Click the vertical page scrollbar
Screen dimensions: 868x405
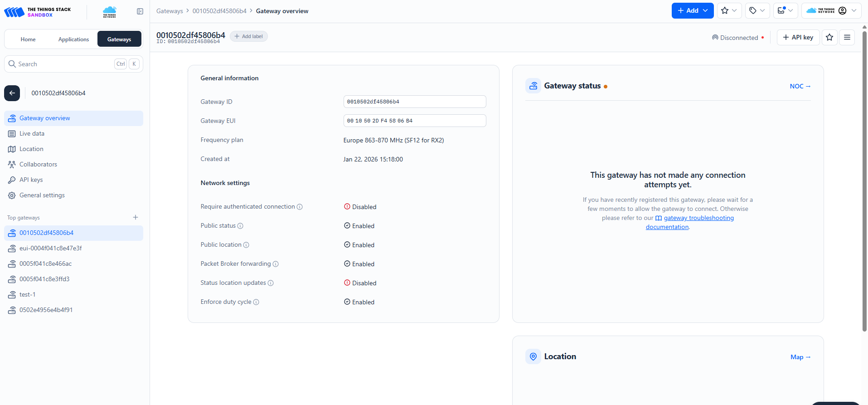click(x=864, y=181)
